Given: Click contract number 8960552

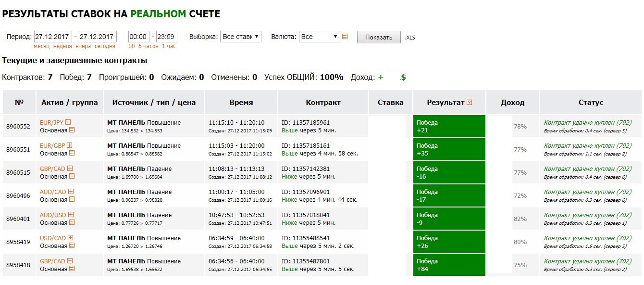Looking at the screenshot, I should pos(18,127).
